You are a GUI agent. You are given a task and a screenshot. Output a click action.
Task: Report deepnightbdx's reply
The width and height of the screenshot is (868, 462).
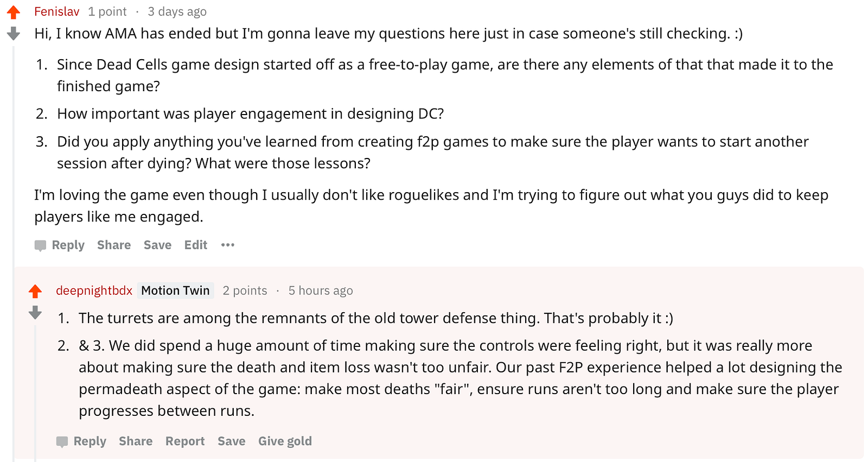(x=185, y=441)
